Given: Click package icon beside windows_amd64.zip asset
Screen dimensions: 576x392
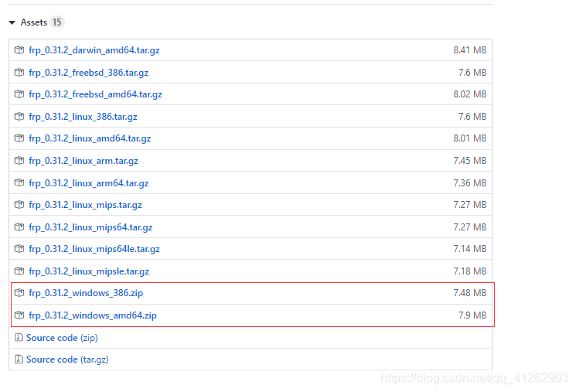Looking at the screenshot, I should 19,315.
